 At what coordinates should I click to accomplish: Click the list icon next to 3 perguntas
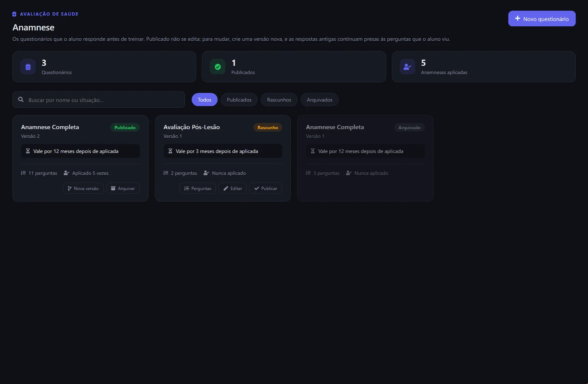(x=308, y=173)
